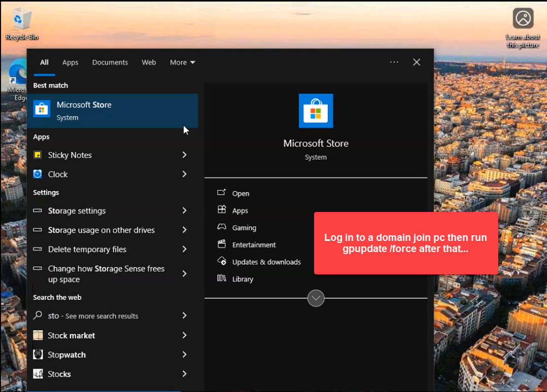Click the Gaming controller icon

[x=222, y=227]
